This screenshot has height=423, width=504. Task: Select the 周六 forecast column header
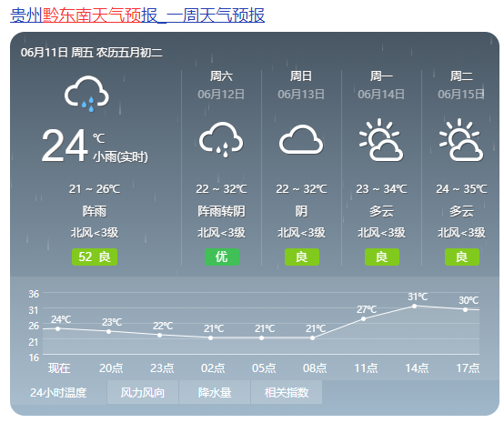pos(221,76)
